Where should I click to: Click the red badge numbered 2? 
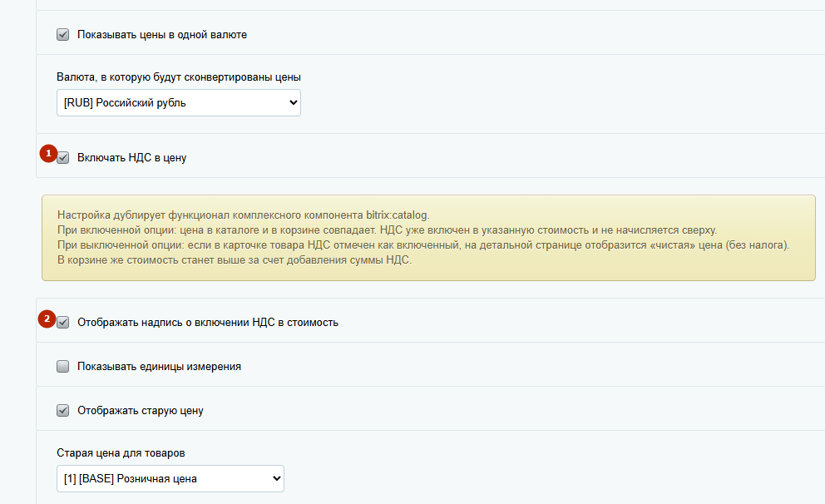click(48, 318)
